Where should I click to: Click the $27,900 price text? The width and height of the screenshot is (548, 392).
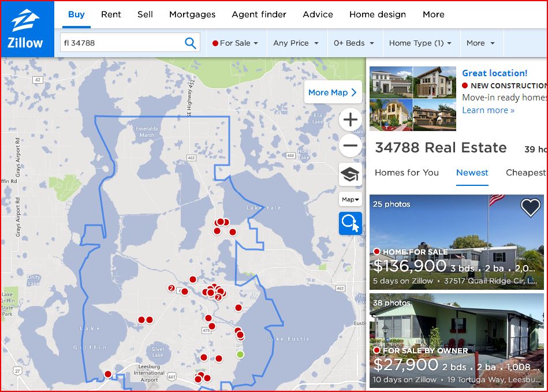pos(406,365)
